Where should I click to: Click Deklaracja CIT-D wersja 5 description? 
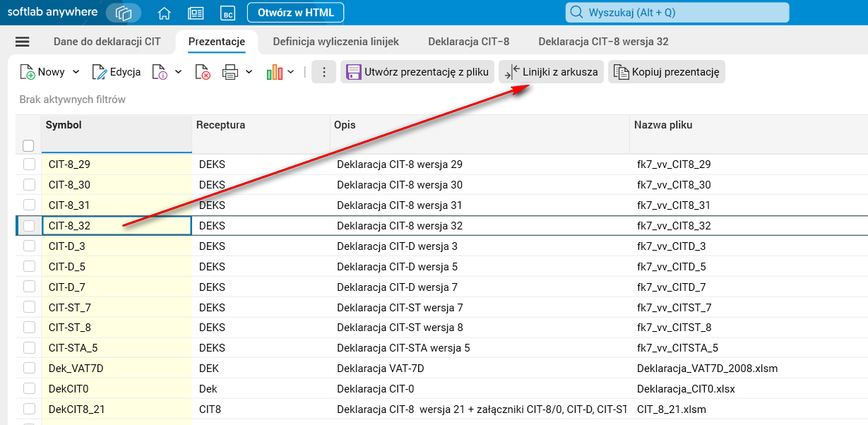[397, 267]
